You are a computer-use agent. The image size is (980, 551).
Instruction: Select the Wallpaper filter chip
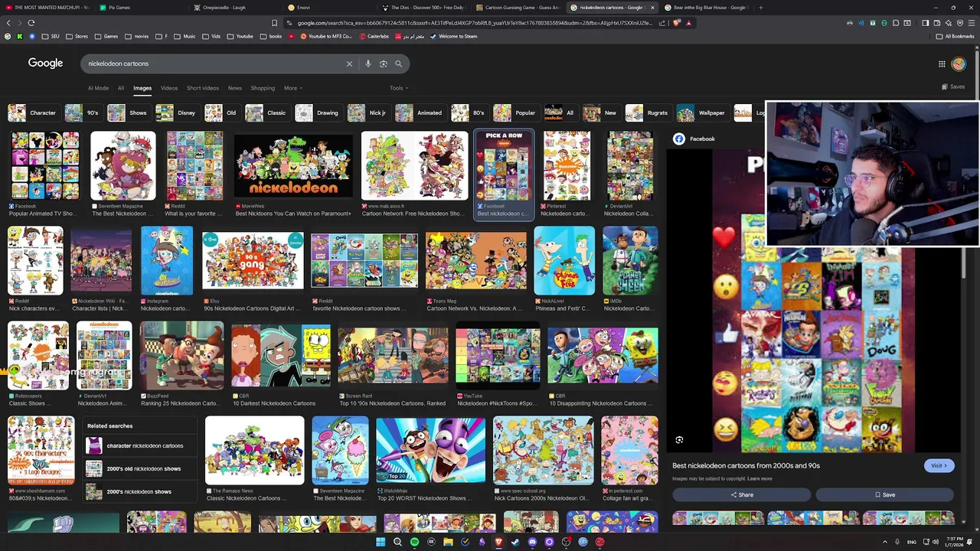click(702, 112)
